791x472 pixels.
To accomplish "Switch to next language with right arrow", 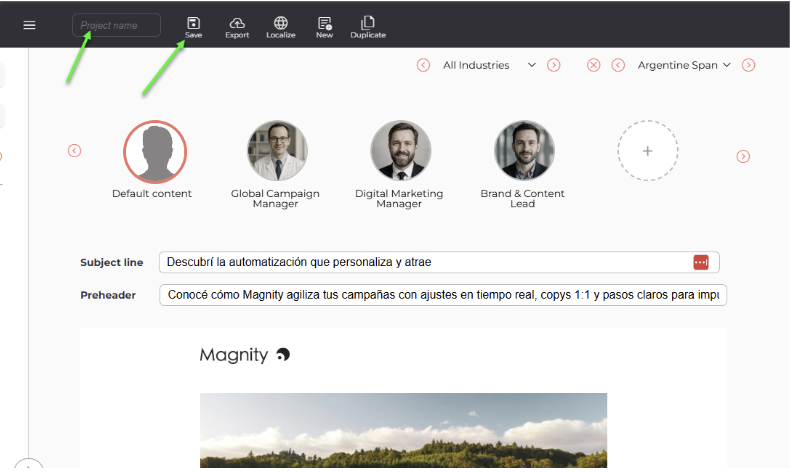I will point(748,65).
